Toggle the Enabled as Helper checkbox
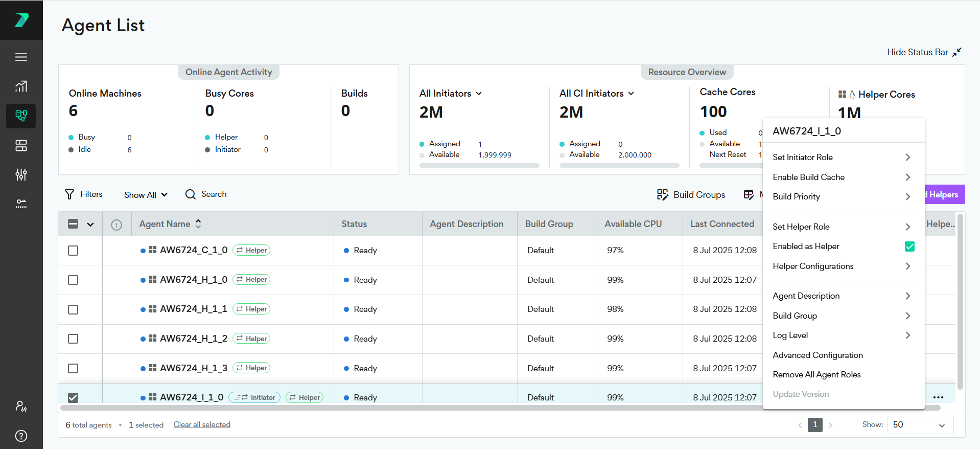 [909, 246]
